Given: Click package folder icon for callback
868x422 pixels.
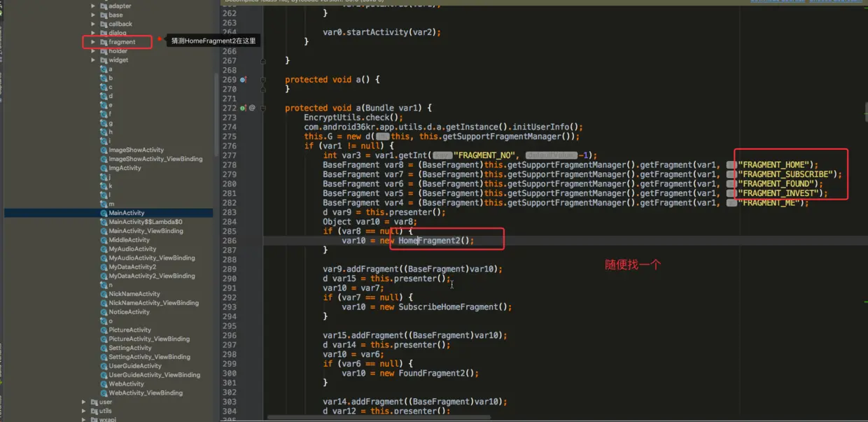Looking at the screenshot, I should 104,24.
